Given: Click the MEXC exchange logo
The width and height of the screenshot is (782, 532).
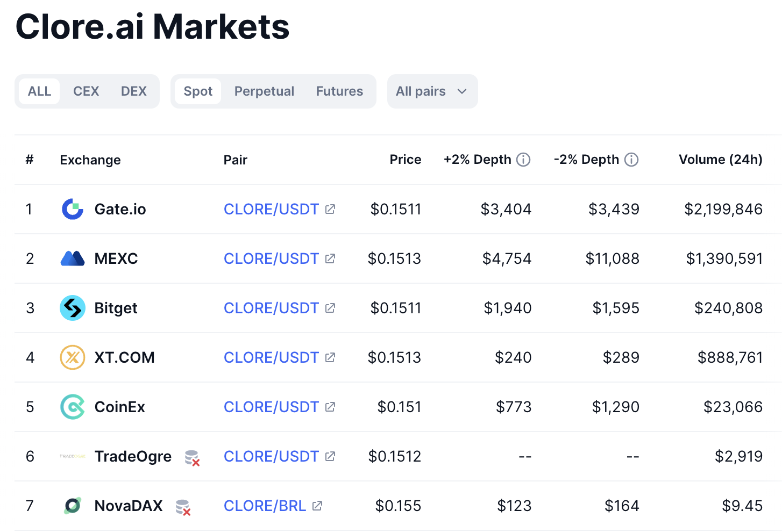Looking at the screenshot, I should pos(72,258).
